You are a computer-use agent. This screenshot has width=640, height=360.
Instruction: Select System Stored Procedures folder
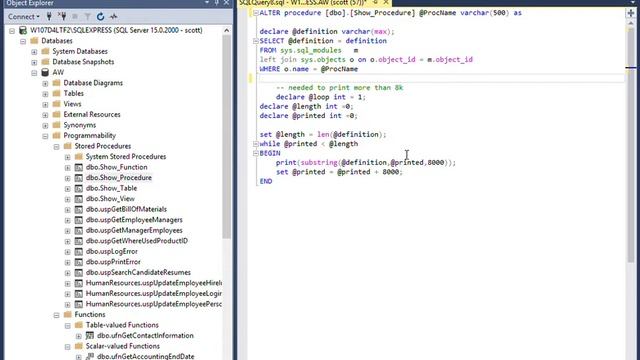126,156
